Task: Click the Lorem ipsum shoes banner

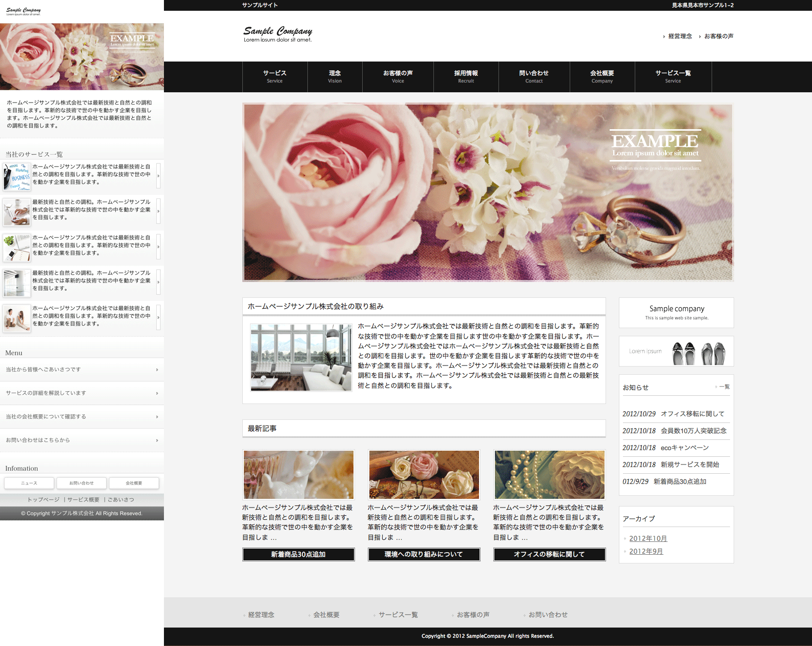Action: 676,352
